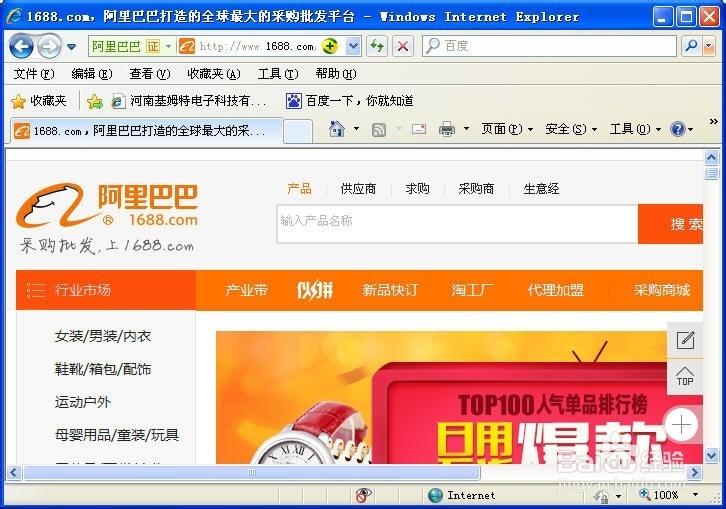Screen dimensions: 726x509
Task: Click the TOP100人气单品排行榜 banner
Action: coord(459,397)
